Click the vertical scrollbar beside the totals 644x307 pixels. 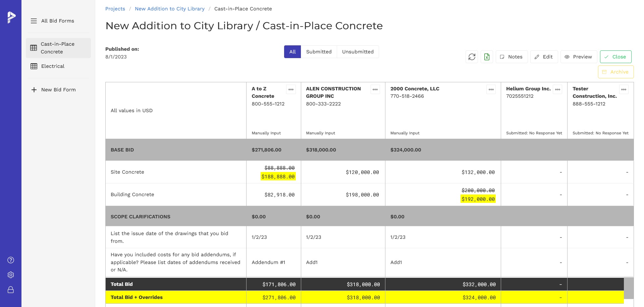point(629,288)
